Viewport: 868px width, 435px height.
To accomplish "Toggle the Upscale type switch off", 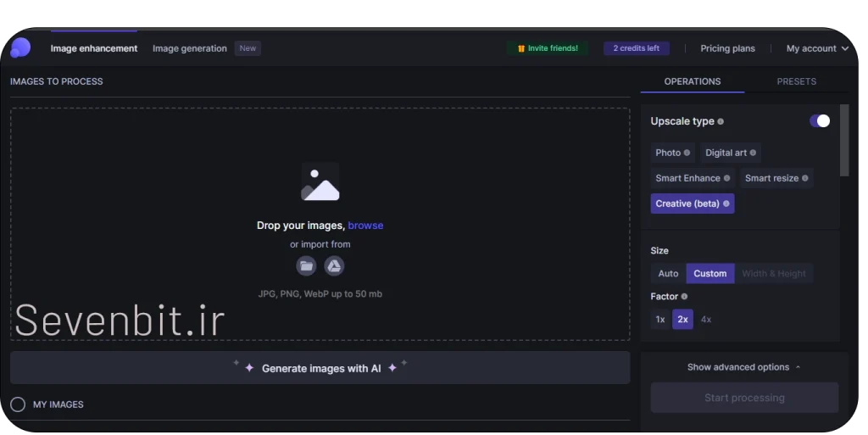I will 820,121.
